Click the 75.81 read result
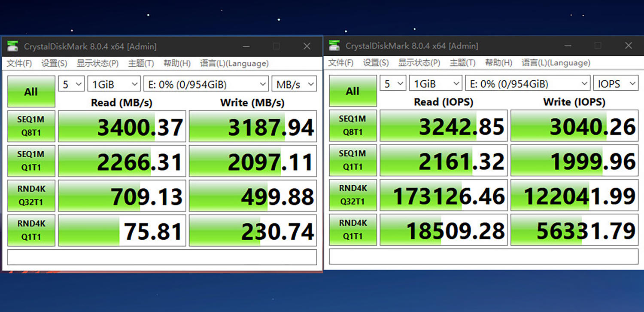644x312 pixels. (x=122, y=231)
